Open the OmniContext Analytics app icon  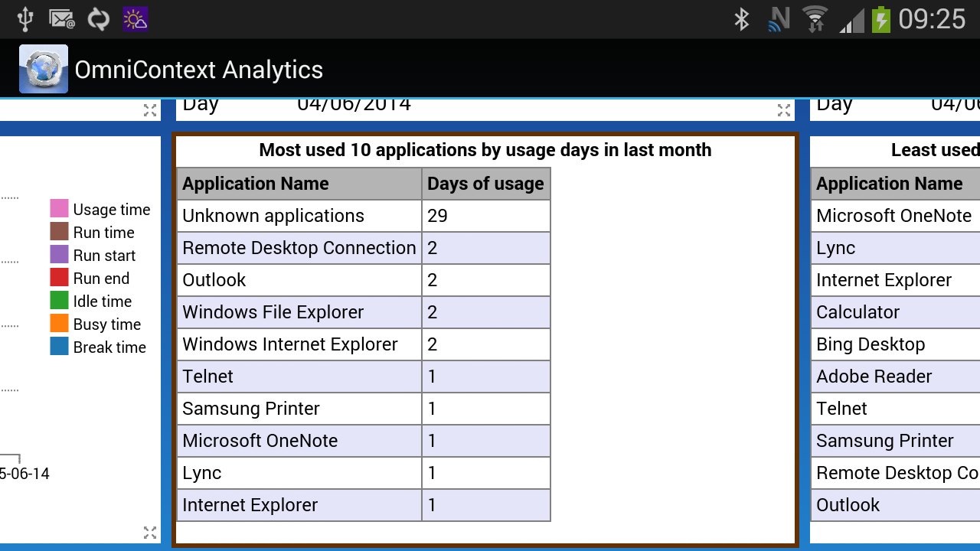tap(44, 69)
